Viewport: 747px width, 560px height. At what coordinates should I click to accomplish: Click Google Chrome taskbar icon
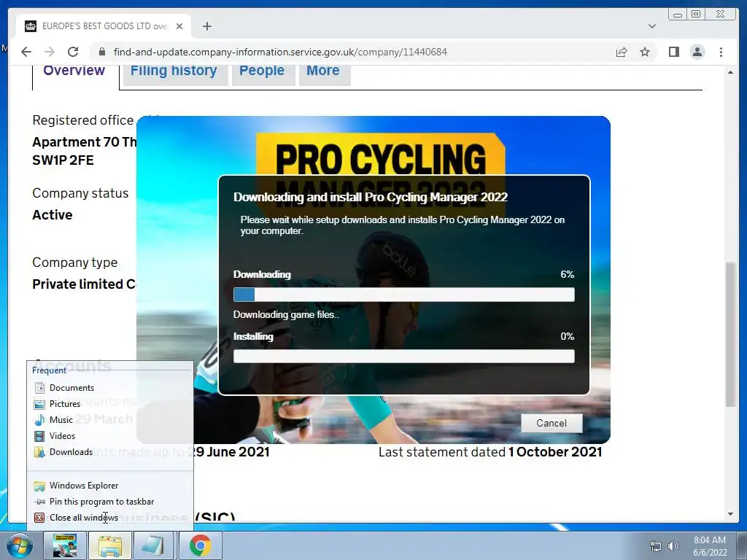(200, 545)
